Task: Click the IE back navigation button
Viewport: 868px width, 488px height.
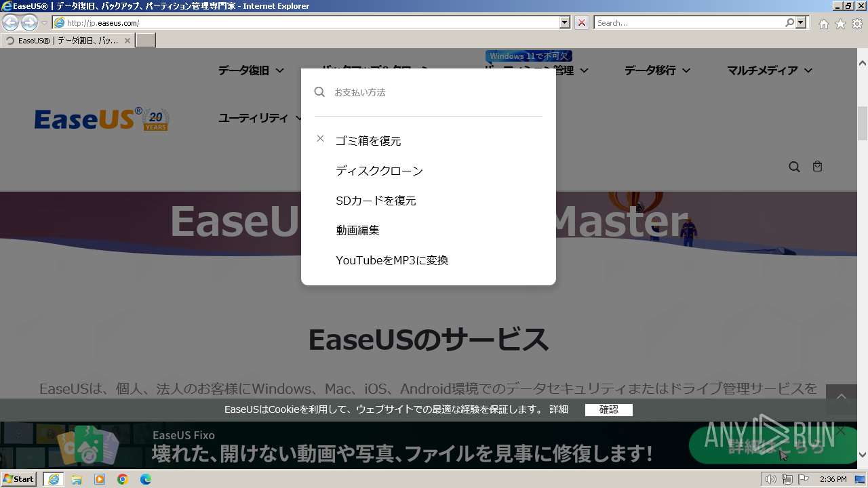Action: [x=10, y=23]
